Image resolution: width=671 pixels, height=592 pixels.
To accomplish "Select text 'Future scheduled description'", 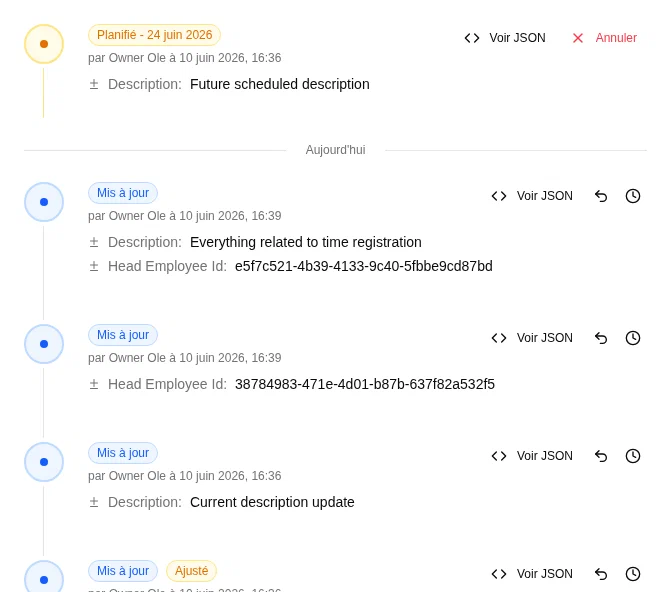I will (x=279, y=84).
